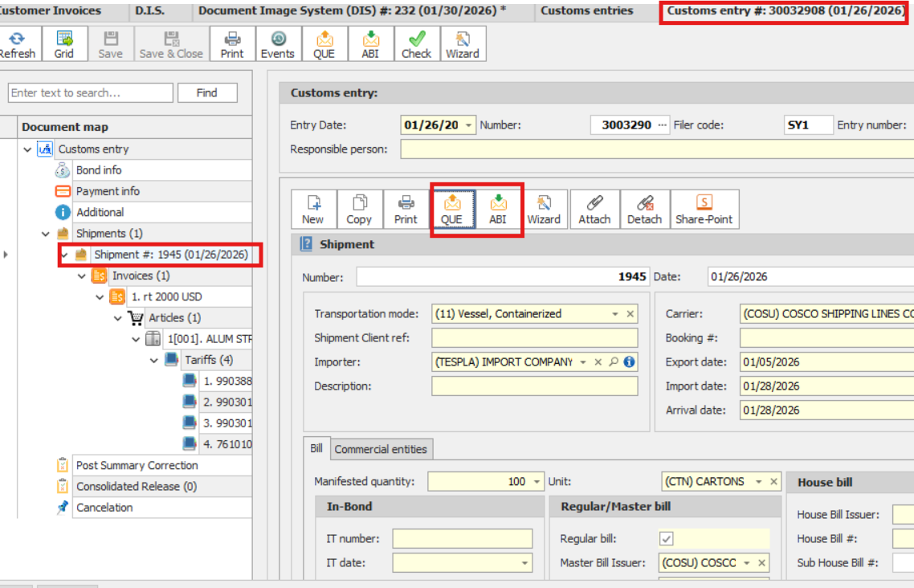
Task: Click the Find button
Action: [207, 93]
